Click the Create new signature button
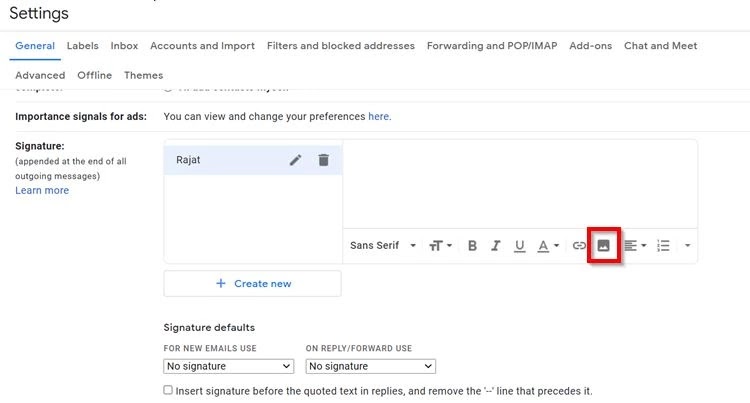Viewport: 750px width, 403px height. (253, 283)
